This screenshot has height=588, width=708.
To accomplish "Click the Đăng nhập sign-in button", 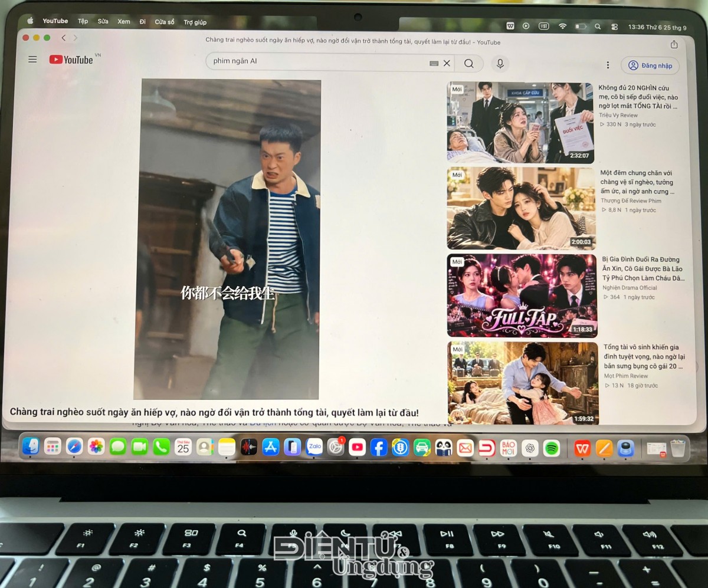I will (x=650, y=65).
